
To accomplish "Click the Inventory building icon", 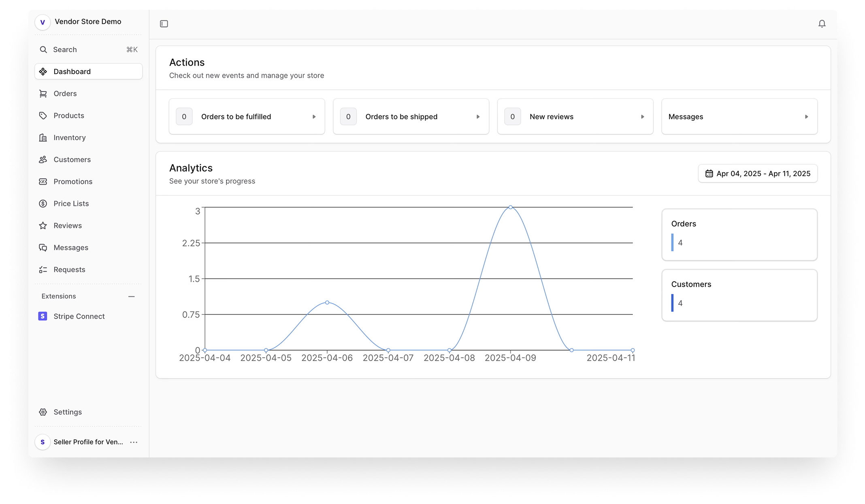I will click(x=43, y=138).
